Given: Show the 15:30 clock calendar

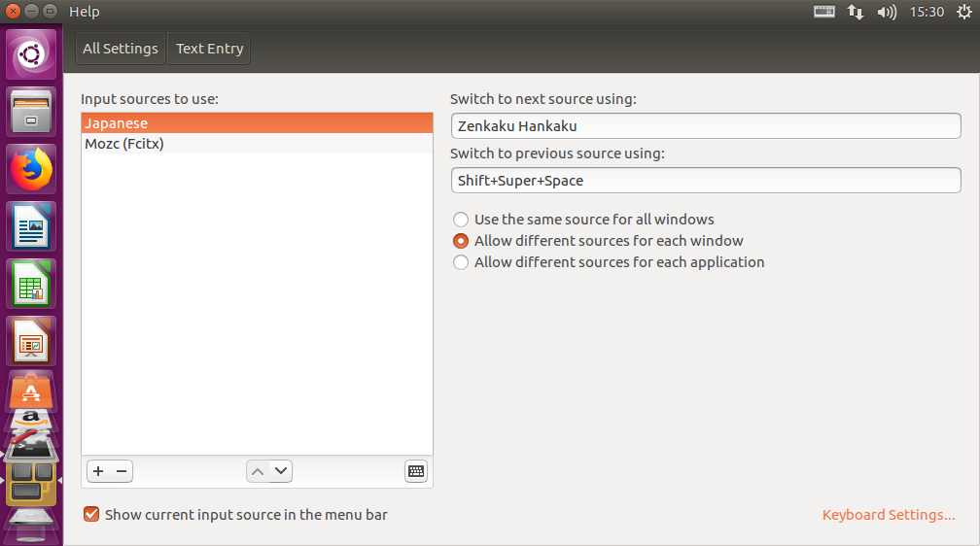Looking at the screenshot, I should coord(927,12).
